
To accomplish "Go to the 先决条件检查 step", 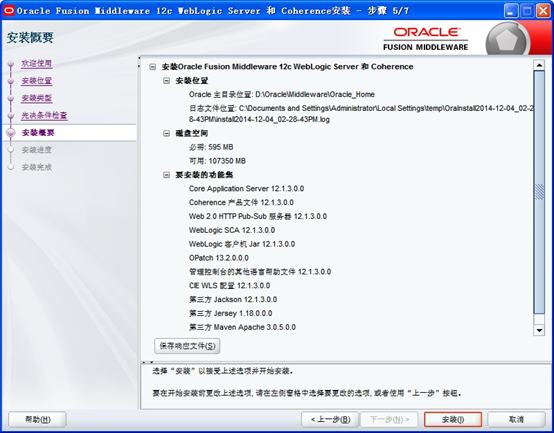I will tap(44, 115).
